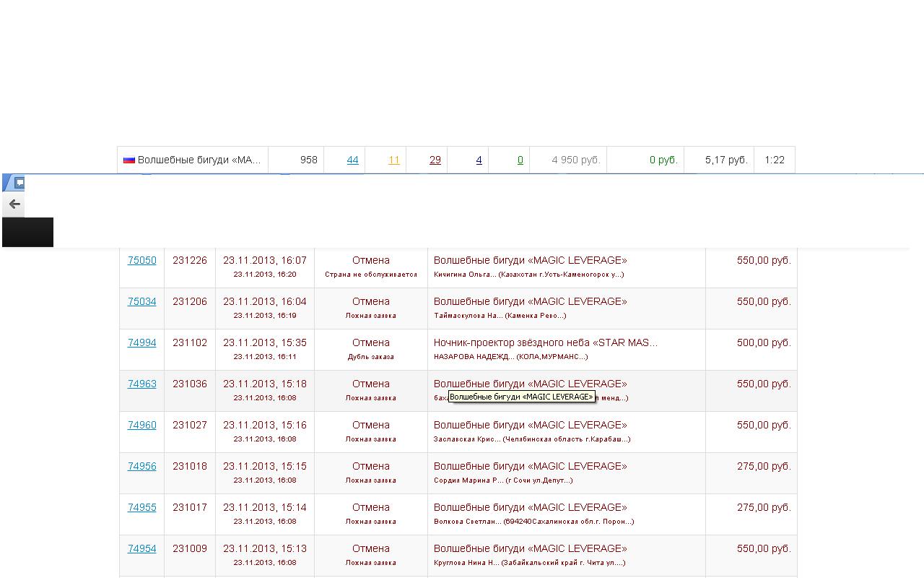924x578 pixels.
Task: Click the blue 44 count link
Action: coord(352,160)
